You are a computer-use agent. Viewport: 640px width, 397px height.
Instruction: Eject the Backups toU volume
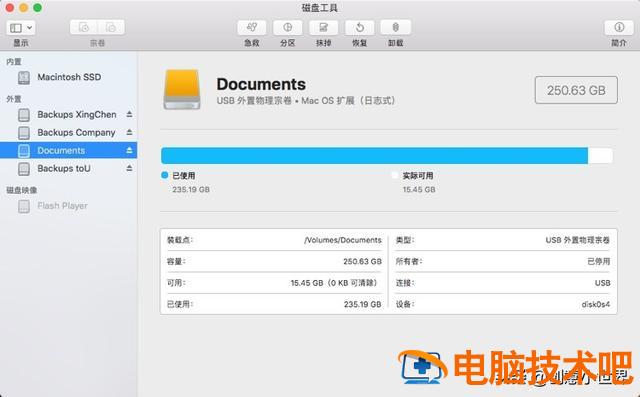click(129, 168)
